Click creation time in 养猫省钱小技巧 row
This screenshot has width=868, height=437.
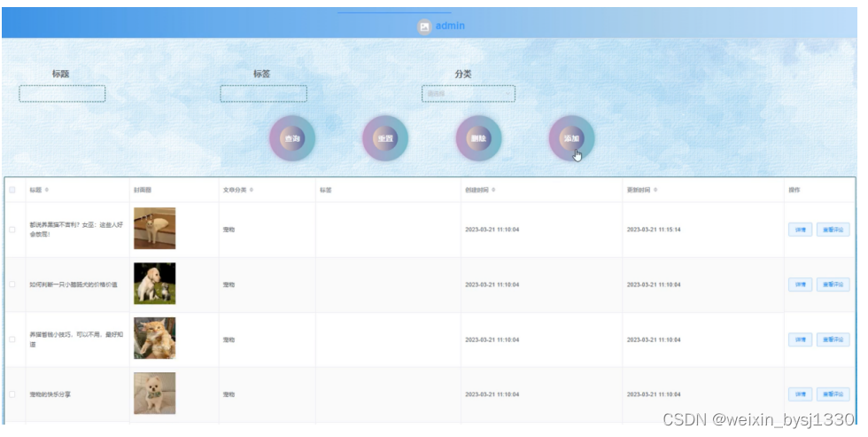click(x=492, y=339)
